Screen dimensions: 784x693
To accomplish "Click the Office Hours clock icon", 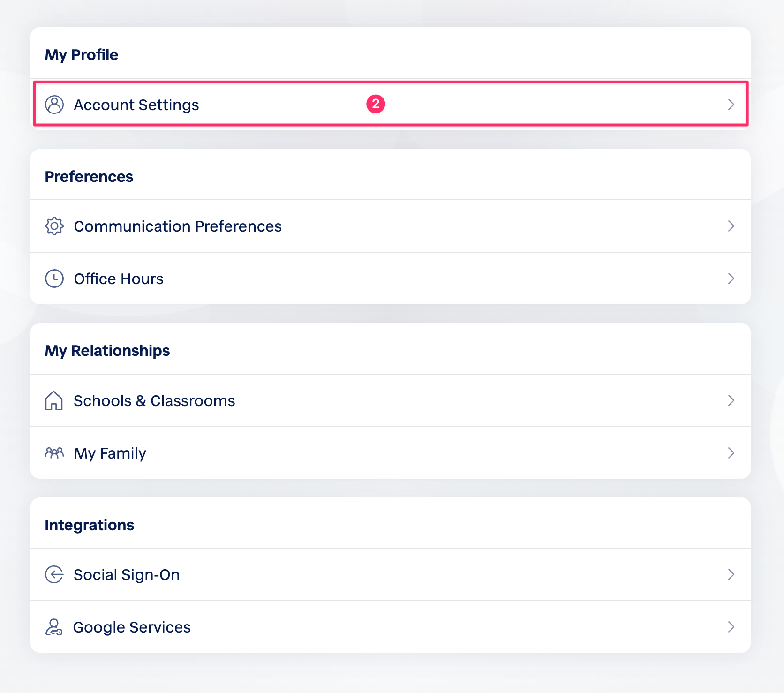I will coord(54,279).
